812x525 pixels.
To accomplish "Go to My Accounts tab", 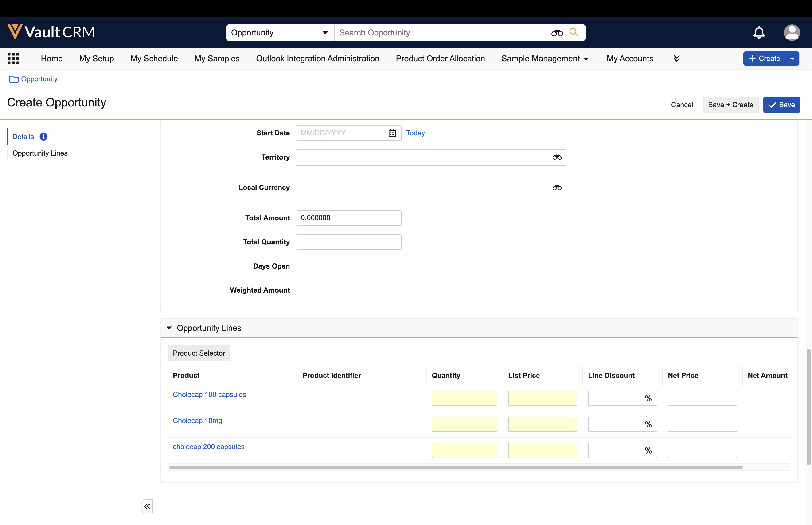I will coord(629,59).
